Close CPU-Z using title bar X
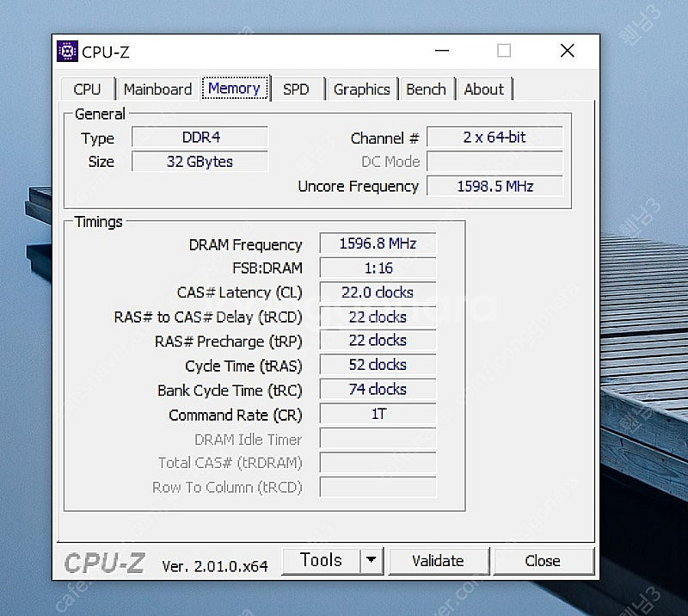688x616 pixels. tap(568, 51)
